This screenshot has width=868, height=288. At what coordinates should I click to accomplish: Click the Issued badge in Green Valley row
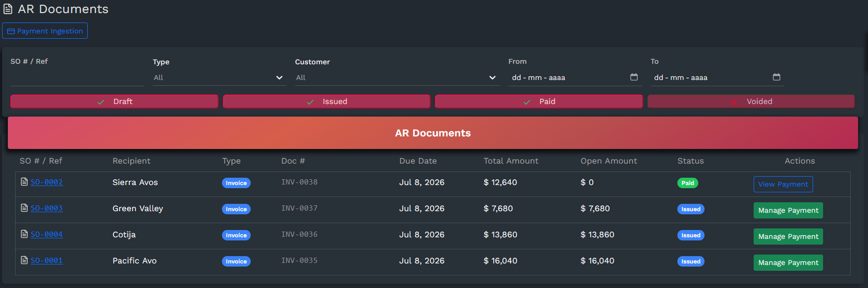(x=691, y=209)
